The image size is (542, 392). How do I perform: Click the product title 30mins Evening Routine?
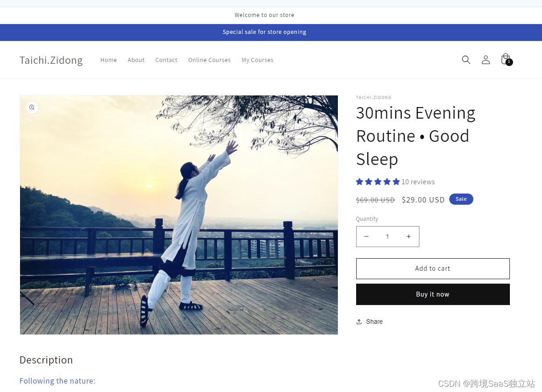click(x=416, y=136)
